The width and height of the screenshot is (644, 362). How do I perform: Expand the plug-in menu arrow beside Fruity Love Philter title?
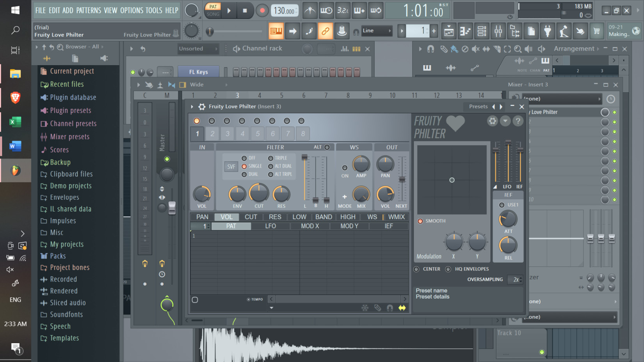click(192, 106)
